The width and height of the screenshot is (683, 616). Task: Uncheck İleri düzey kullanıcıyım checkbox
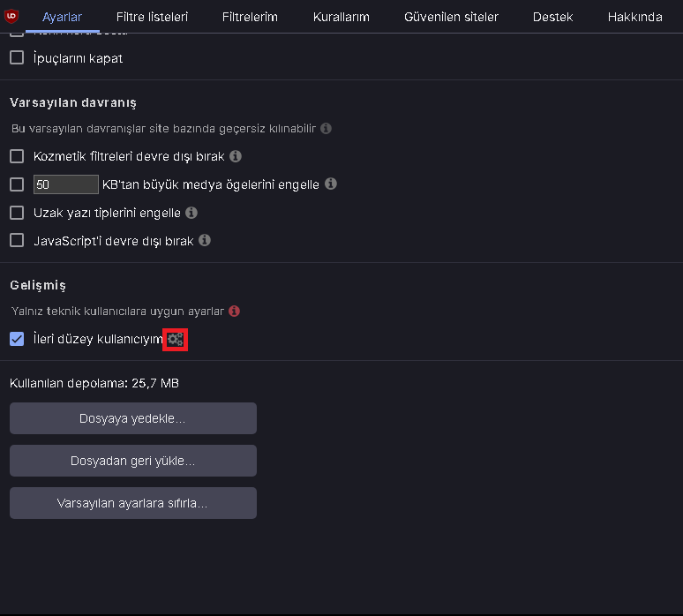pos(17,339)
